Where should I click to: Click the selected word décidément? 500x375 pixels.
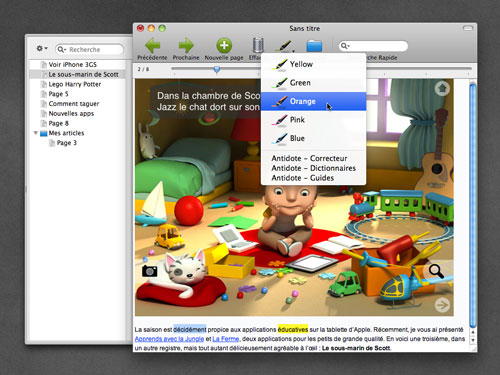[x=190, y=330]
